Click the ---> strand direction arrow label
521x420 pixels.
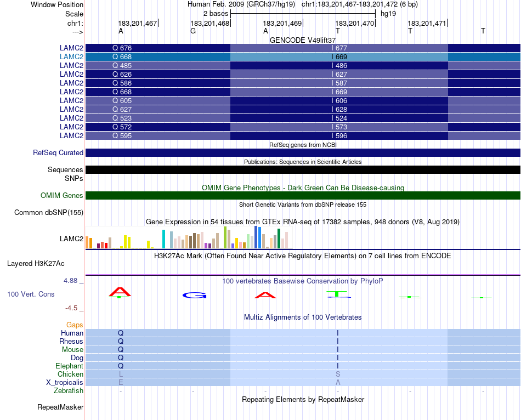point(78,32)
